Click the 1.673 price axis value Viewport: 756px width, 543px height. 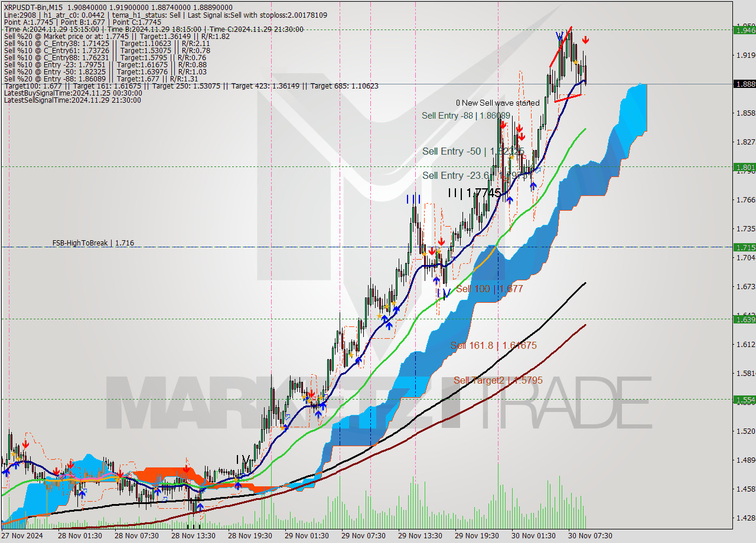pyautogui.click(x=745, y=286)
